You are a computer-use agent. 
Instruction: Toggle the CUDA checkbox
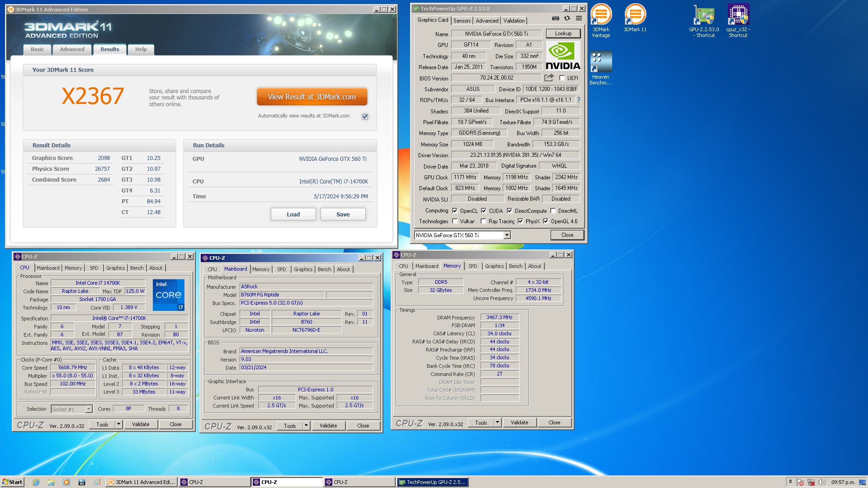[x=484, y=211]
